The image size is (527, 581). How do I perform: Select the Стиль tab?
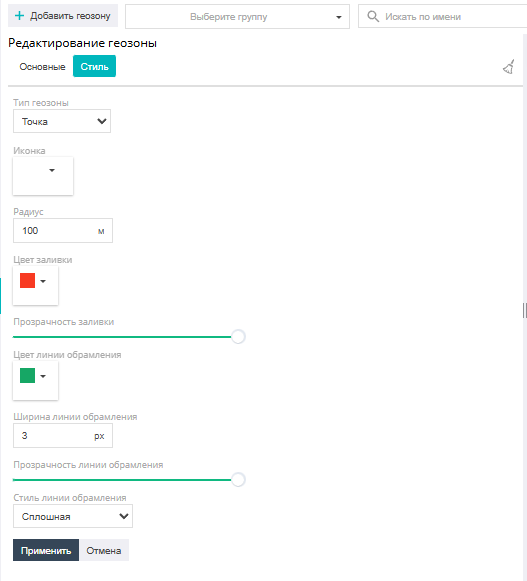[x=95, y=66]
